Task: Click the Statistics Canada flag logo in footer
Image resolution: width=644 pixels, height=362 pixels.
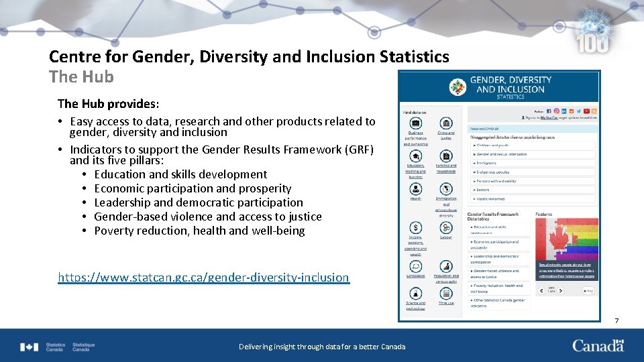Action: tap(29, 347)
